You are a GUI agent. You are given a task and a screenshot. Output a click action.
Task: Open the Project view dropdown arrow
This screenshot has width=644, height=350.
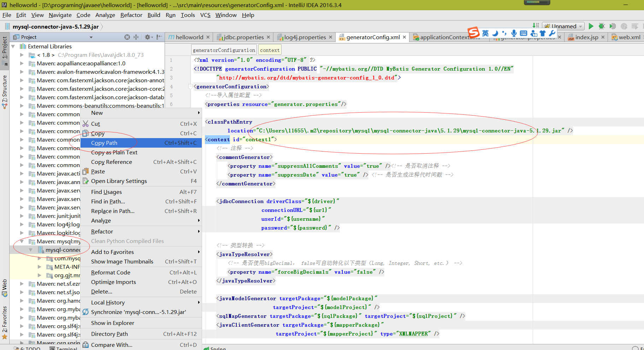91,37
